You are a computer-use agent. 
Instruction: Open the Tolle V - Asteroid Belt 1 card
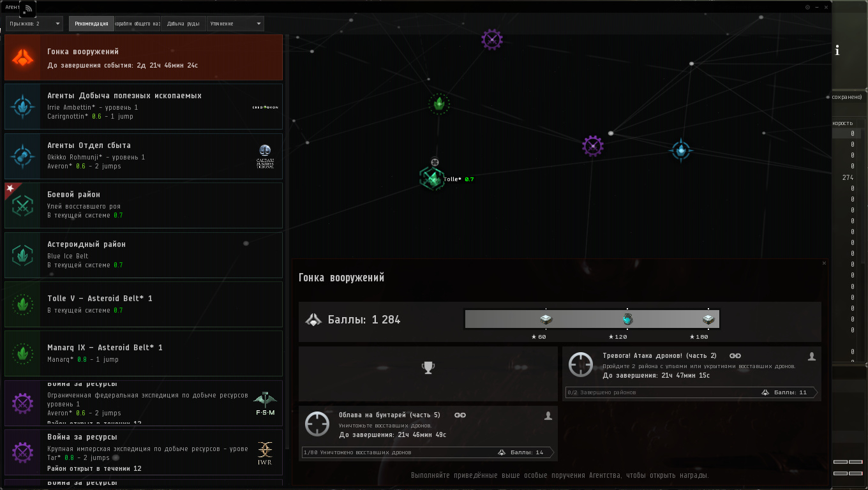(x=144, y=304)
